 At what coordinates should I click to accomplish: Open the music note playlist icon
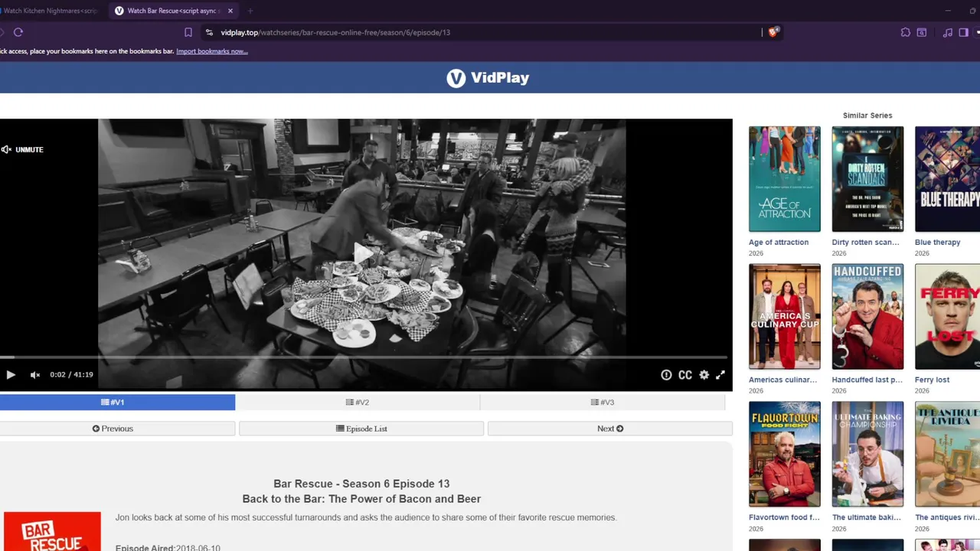pos(948,32)
